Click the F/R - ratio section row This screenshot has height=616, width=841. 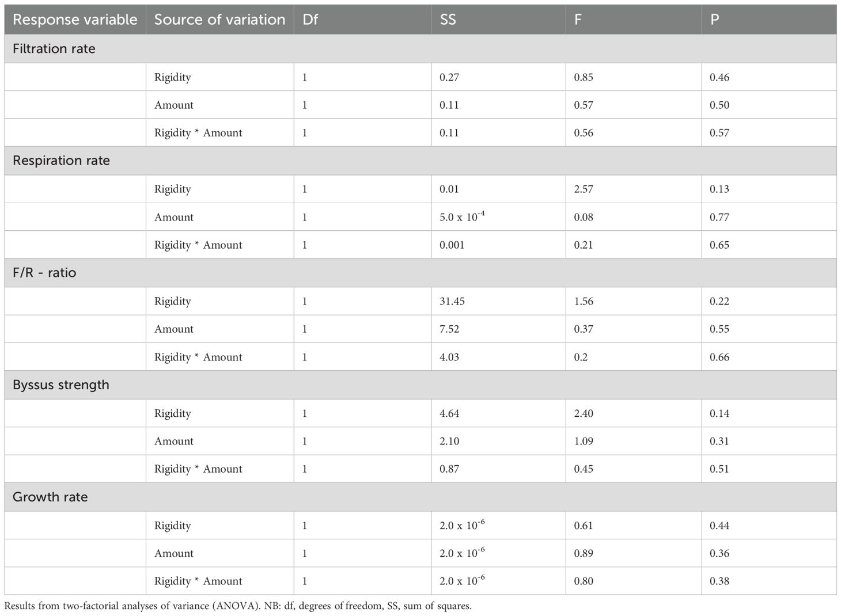[420, 273]
